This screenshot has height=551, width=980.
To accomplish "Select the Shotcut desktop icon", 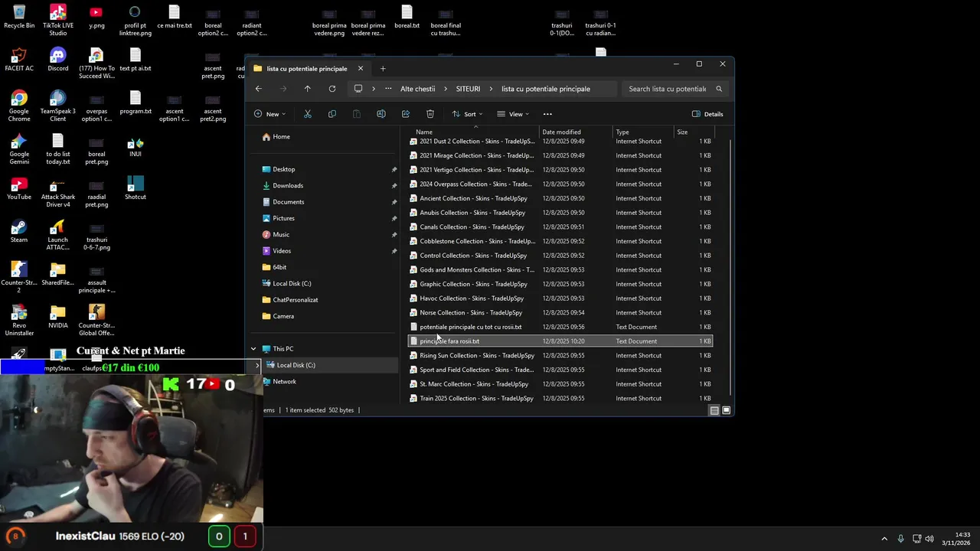I will tap(136, 188).
